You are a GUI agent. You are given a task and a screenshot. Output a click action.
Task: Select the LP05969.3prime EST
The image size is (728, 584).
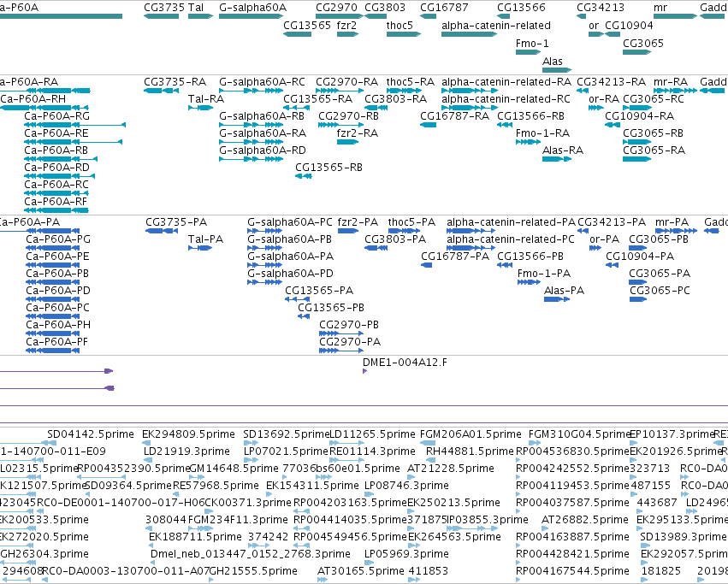[x=369, y=563]
